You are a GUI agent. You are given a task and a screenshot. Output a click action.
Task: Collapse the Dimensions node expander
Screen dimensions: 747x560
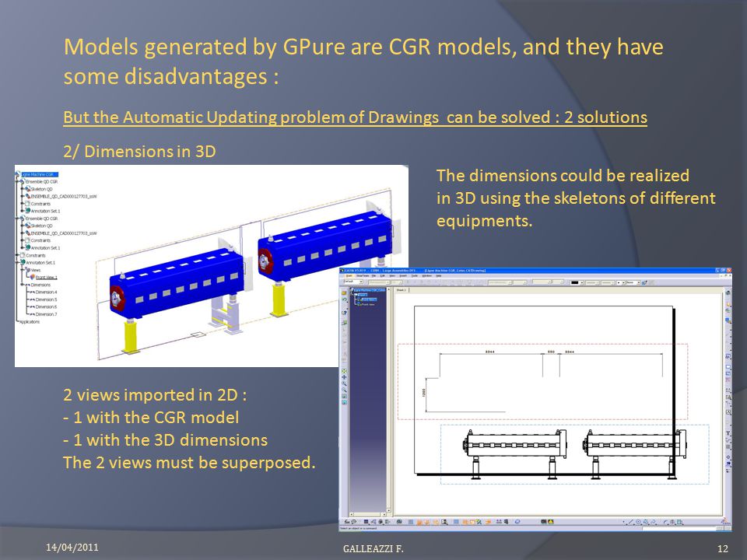[22, 285]
